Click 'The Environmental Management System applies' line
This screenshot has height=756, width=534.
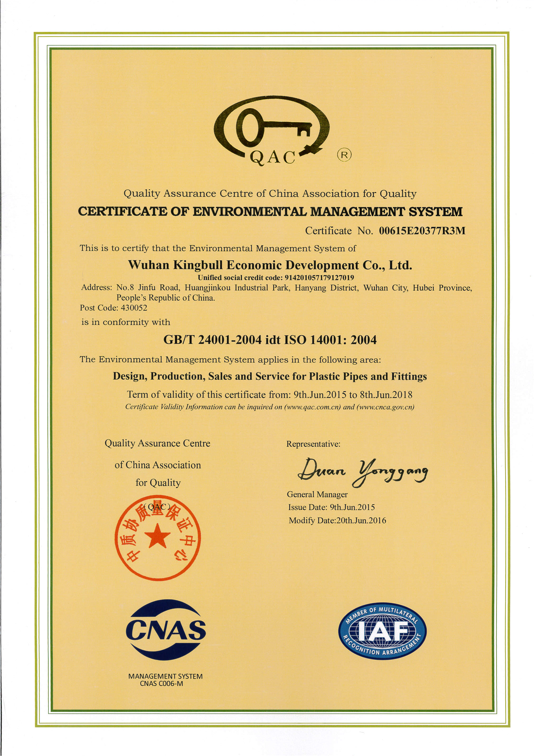pyautogui.click(x=230, y=360)
